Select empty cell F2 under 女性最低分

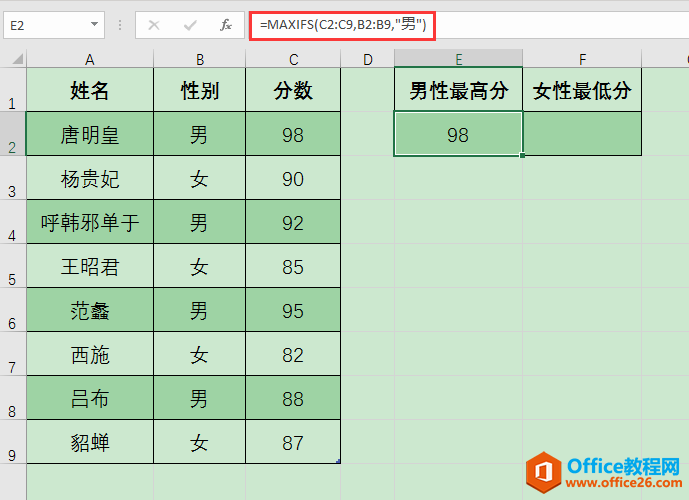[582, 134]
